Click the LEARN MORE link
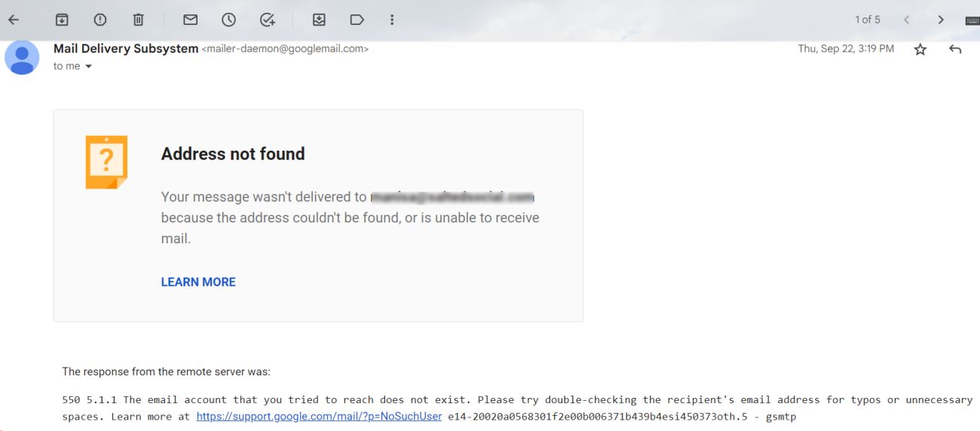980x431 pixels. click(198, 282)
